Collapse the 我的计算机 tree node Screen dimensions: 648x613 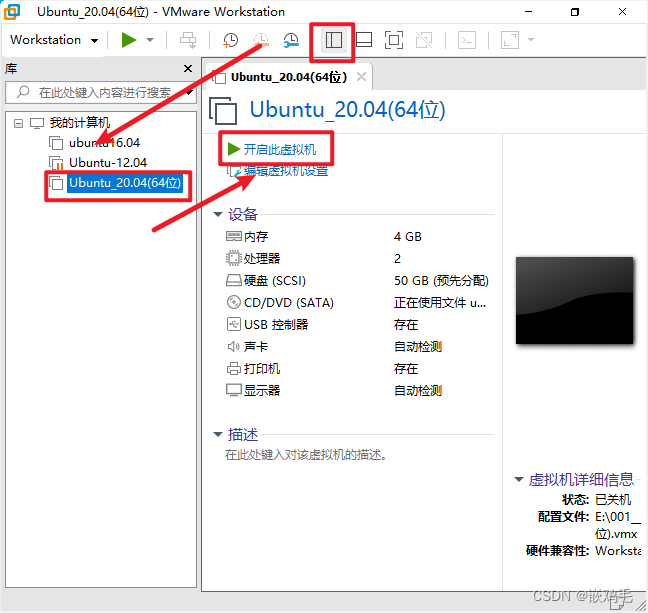[18, 123]
